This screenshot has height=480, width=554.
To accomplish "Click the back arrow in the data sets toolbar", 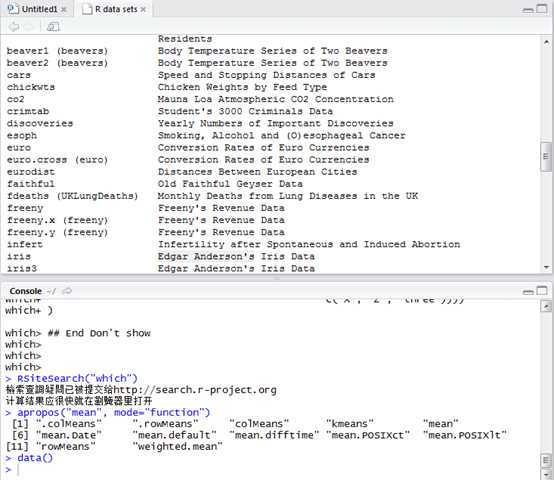I will click(14, 26).
